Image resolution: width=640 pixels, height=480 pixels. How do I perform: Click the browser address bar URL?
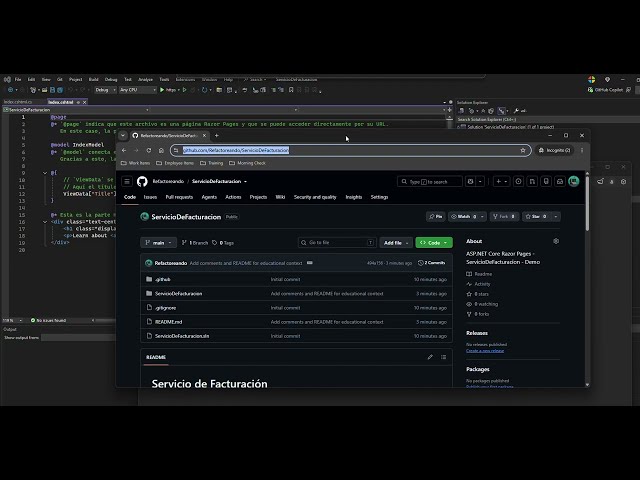[236, 150]
